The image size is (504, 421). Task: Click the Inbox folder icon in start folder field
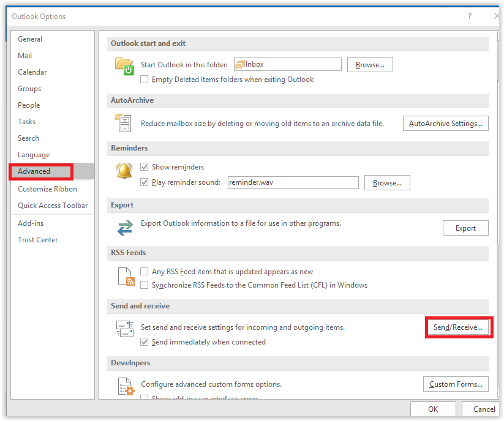click(240, 64)
